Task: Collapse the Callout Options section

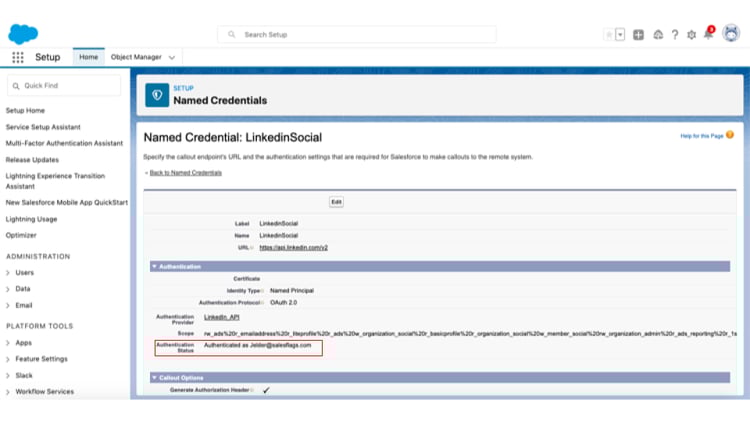Action: [154, 378]
